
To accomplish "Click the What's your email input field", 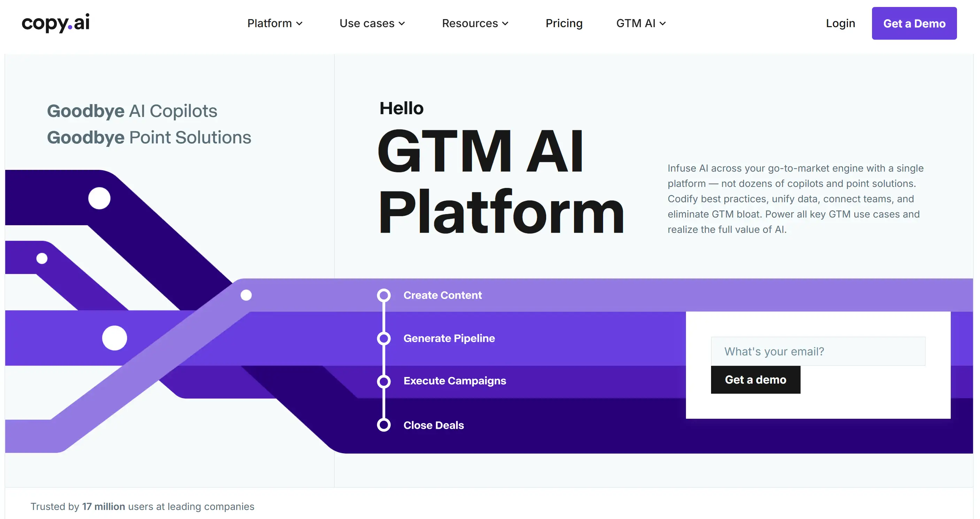I will pos(819,351).
